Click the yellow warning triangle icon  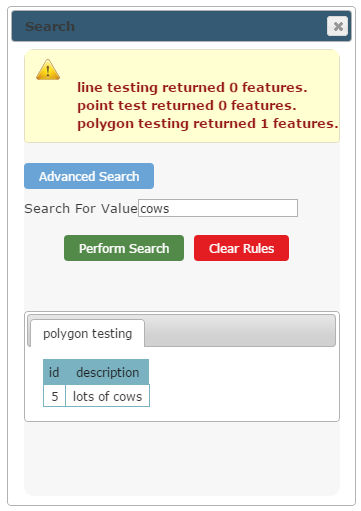tap(48, 70)
